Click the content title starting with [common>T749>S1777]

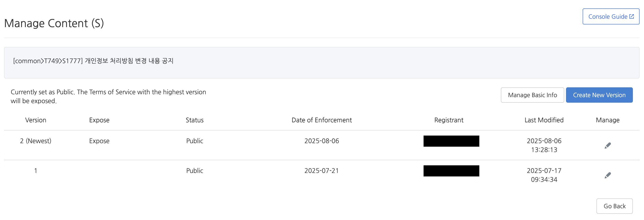[x=93, y=61]
